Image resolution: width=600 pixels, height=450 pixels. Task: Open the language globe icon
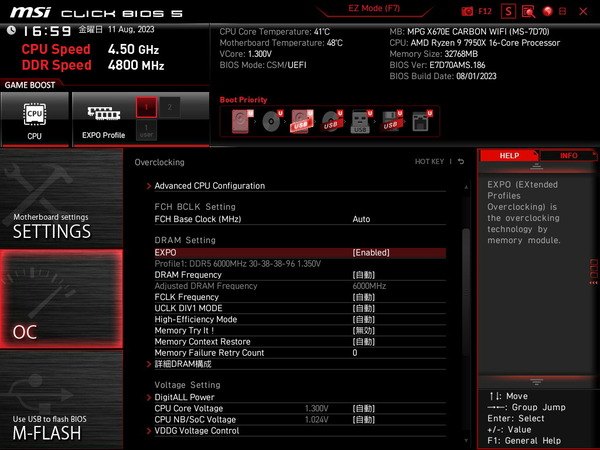[548, 11]
